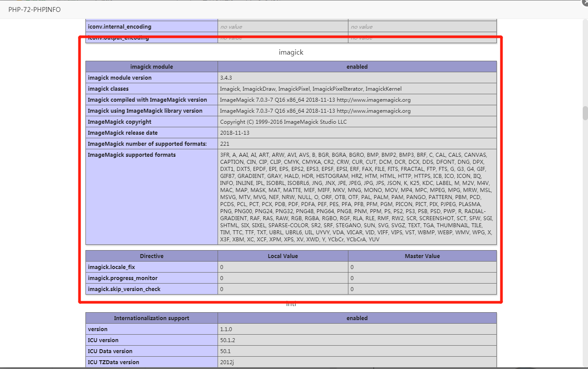
Task: Click the PHP-72-PHPINFO dialog title
Action: click(34, 10)
